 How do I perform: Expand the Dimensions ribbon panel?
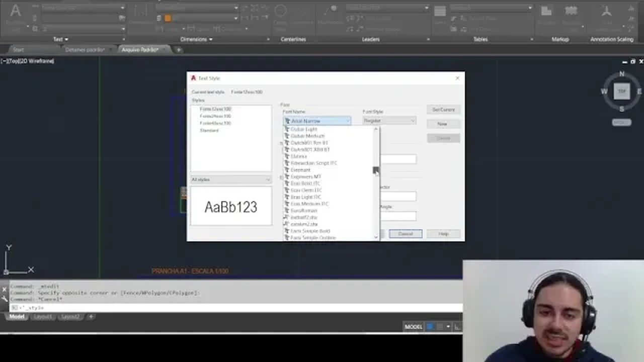(196, 39)
